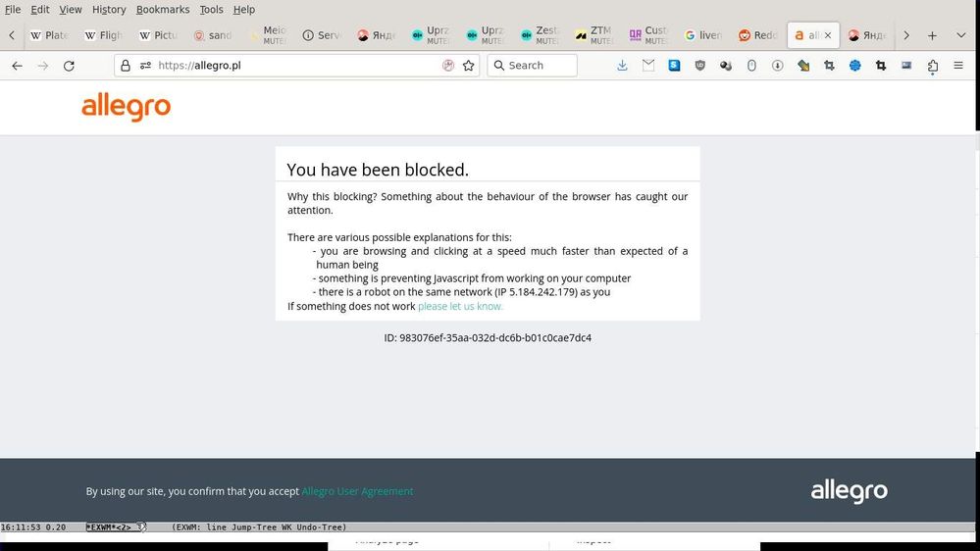Screen dimensions: 980x551
Task: Follow the 'please let us know' link
Action: pos(460,306)
